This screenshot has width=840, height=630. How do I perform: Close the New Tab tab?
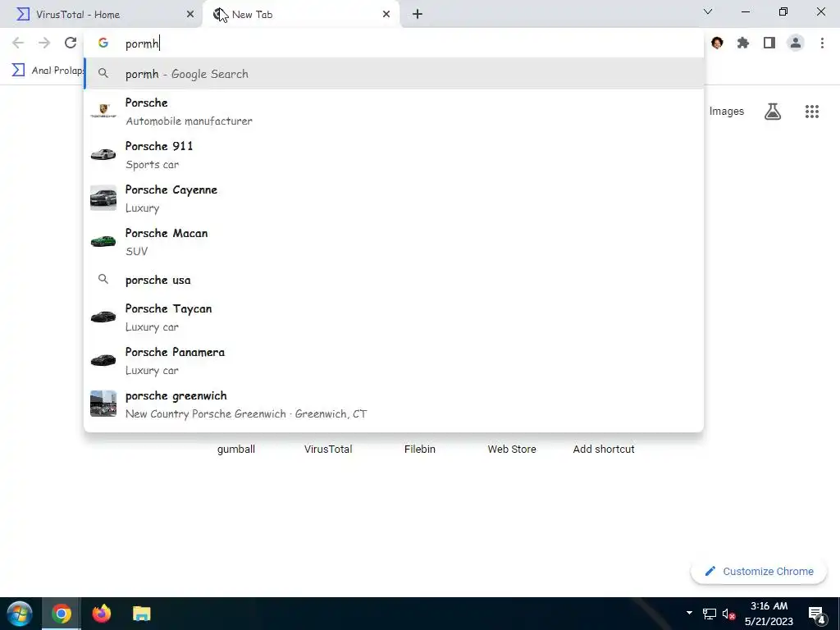[x=386, y=15]
